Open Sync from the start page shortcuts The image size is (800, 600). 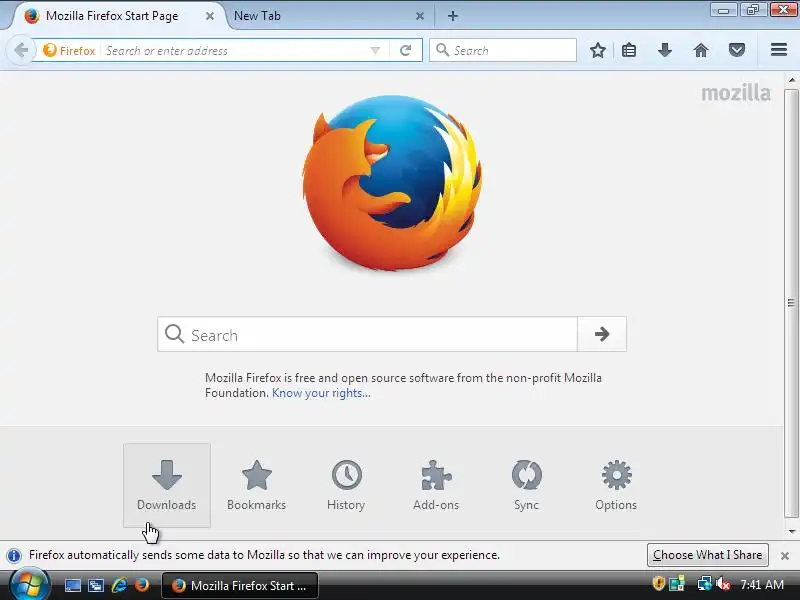526,485
